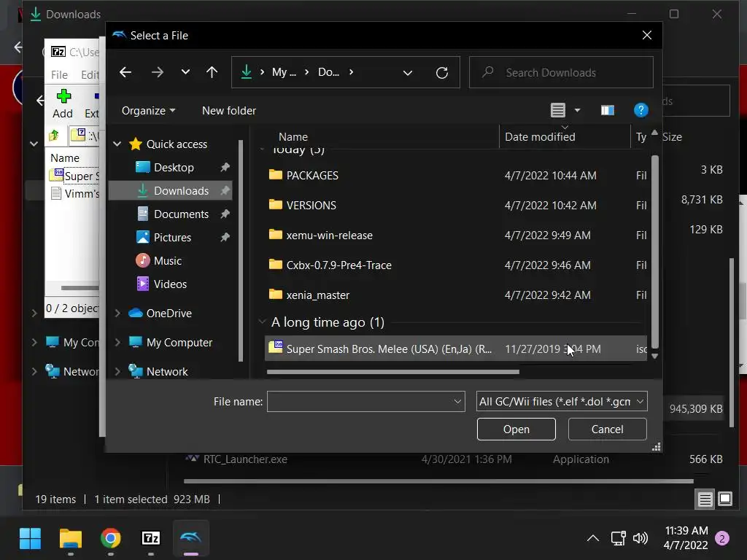
Task: Select Vimm's entry in 7-Zip list
Action: tap(75, 193)
